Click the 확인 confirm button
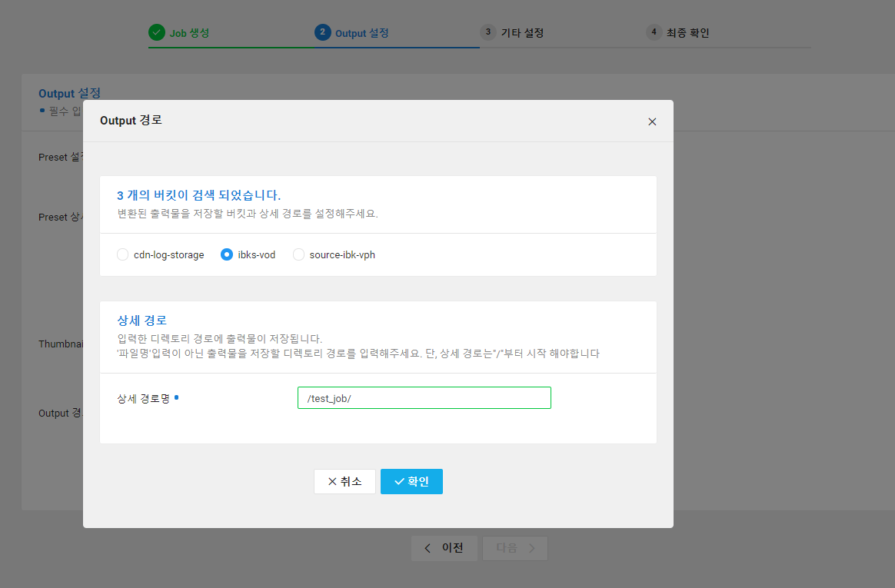895x588 pixels. 411,481
